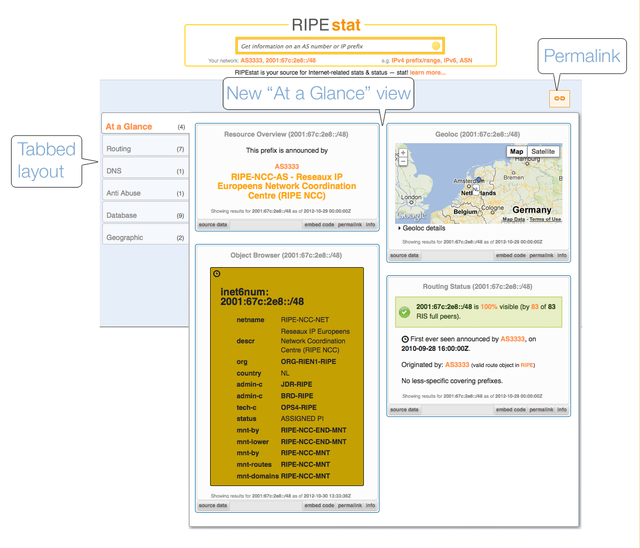Click the Map Data link on map

click(x=513, y=220)
